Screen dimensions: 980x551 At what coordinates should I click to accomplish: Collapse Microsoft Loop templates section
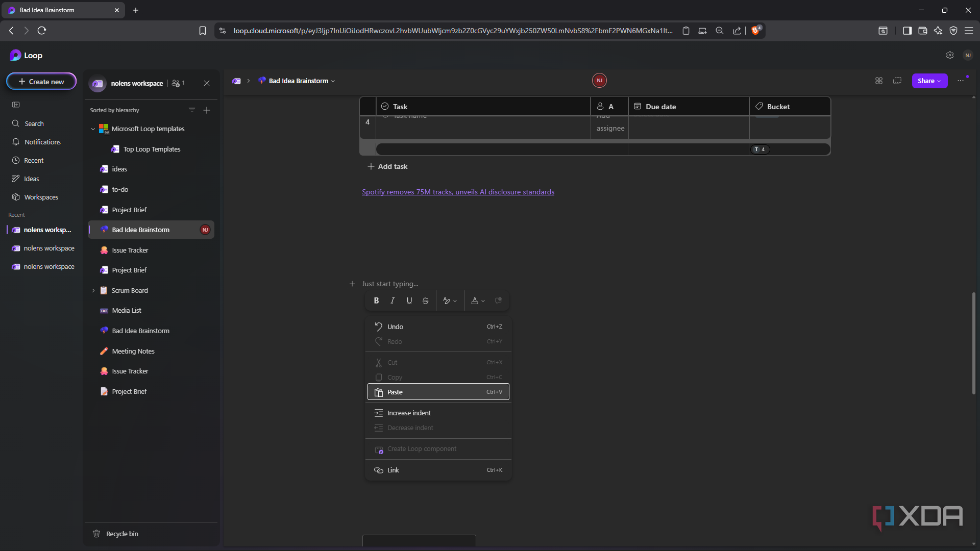tap(93, 129)
